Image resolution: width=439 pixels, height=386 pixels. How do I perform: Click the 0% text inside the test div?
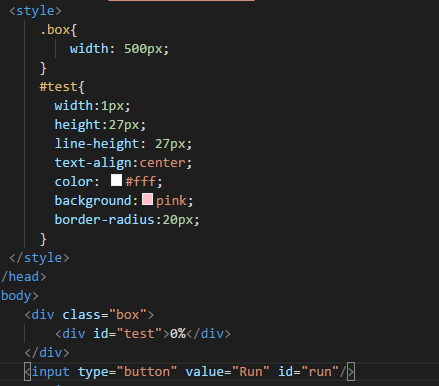178,334
